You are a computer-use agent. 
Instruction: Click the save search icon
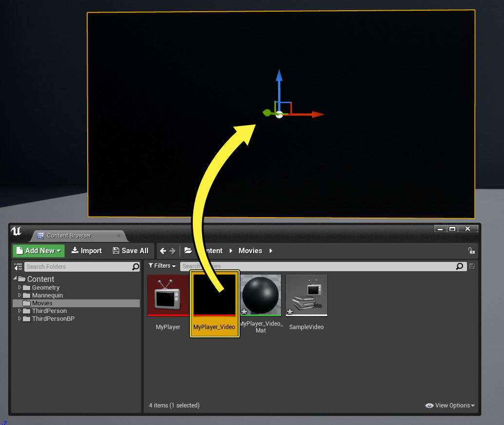tap(471, 266)
